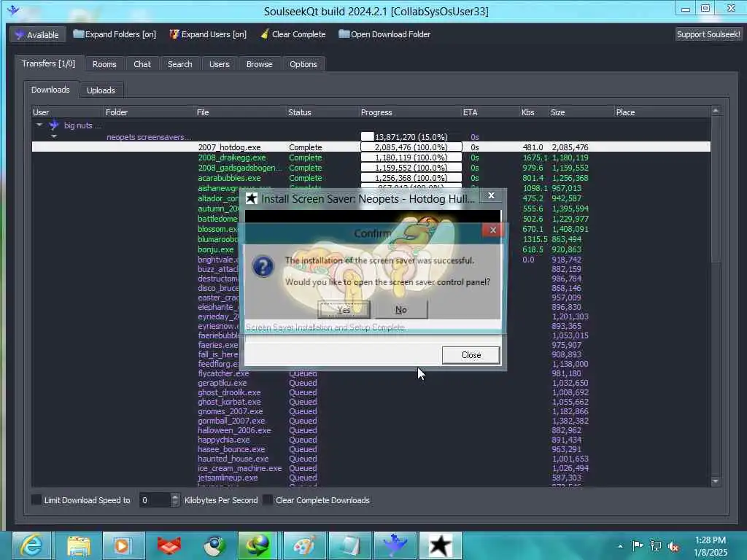Click Clear Complete broom button
The height and width of the screenshot is (560, 747).
point(293,34)
